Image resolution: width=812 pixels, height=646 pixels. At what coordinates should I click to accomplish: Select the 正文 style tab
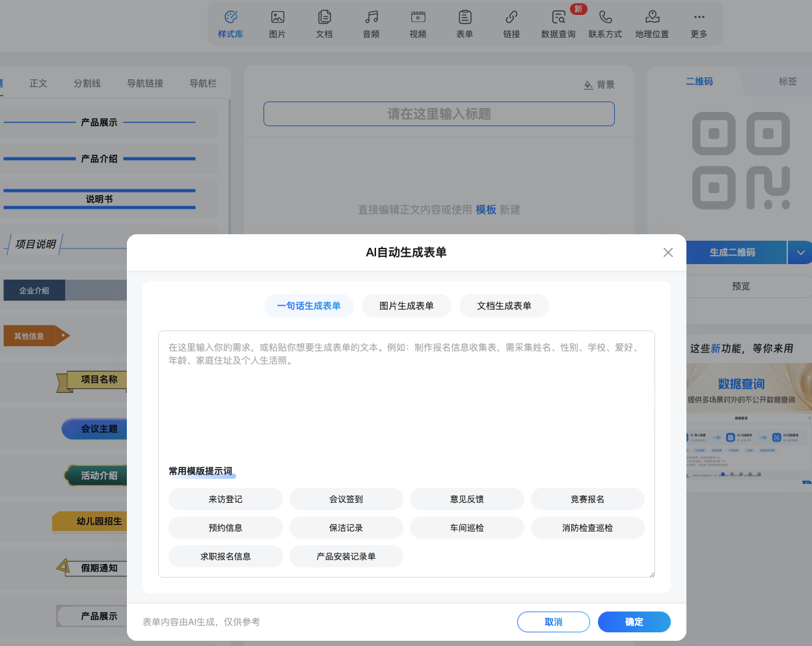pyautogui.click(x=38, y=83)
